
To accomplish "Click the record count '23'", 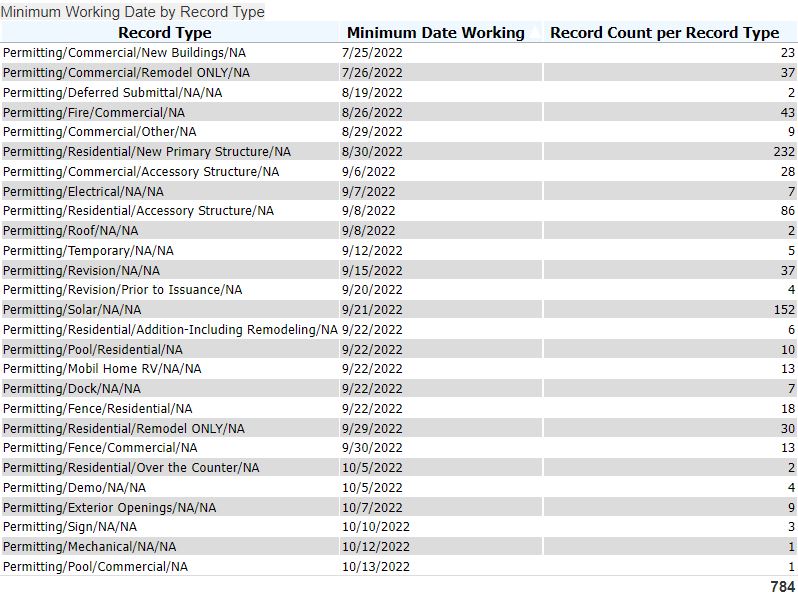I will (787, 52).
